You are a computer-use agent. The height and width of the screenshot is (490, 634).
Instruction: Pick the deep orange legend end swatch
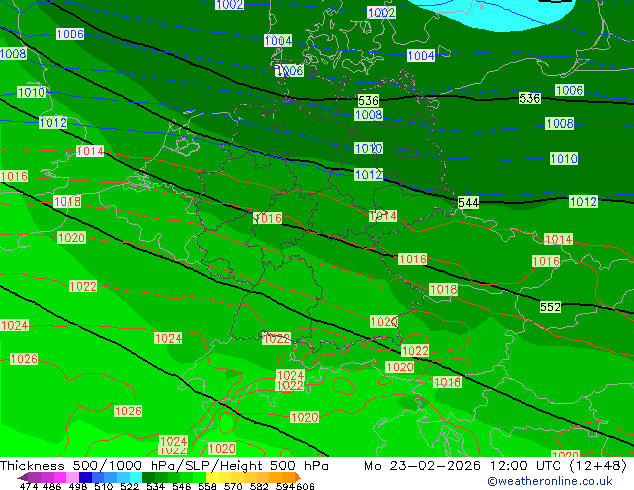click(x=298, y=477)
